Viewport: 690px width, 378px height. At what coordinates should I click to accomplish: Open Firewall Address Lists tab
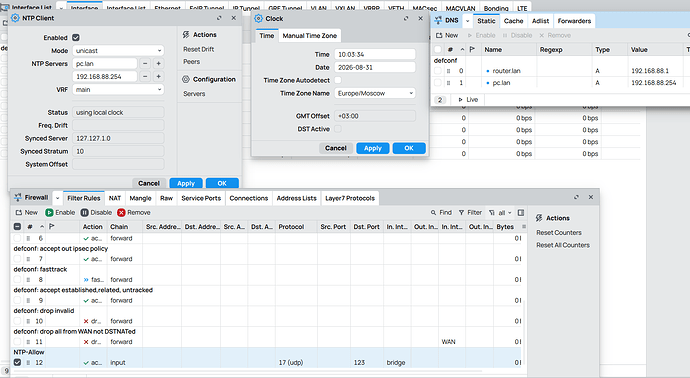point(297,198)
